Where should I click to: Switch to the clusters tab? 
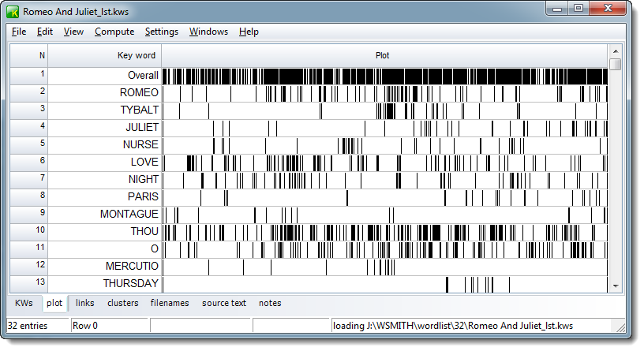point(122,303)
